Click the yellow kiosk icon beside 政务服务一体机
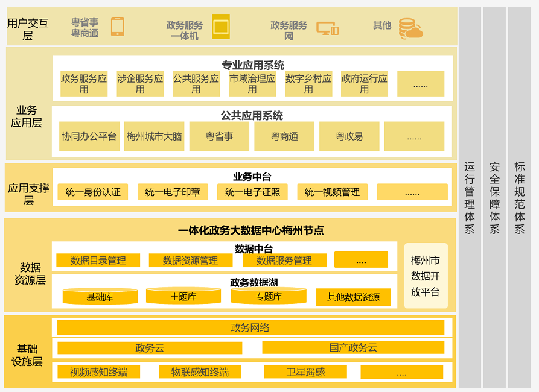Image resolution: width=539 pixels, height=392 pixels. (x=221, y=27)
